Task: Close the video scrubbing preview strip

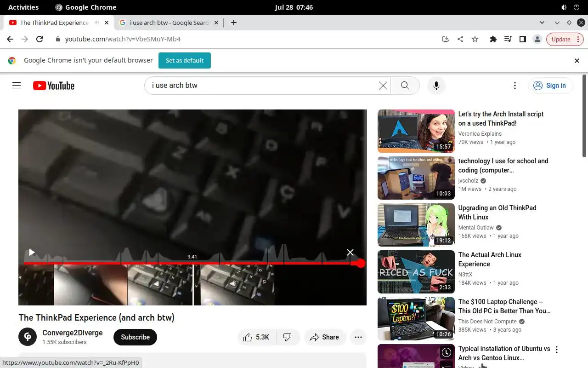Action: click(x=350, y=252)
